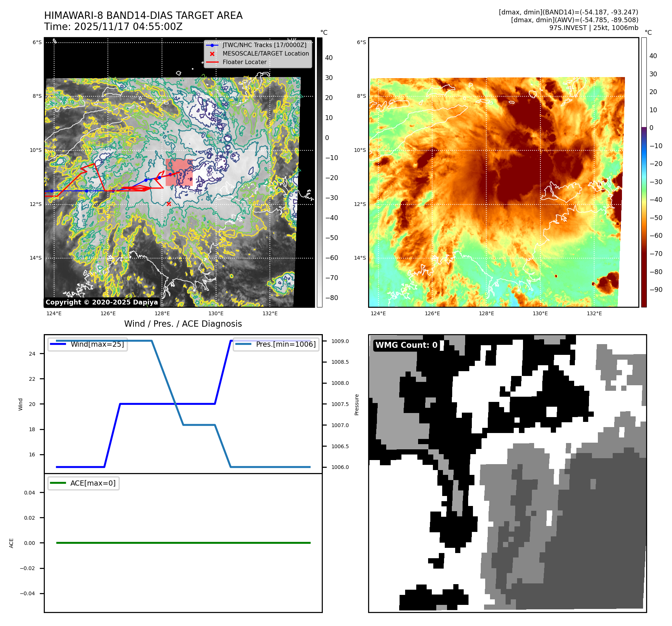Click the 1009.0 pressure tick label
672x626 pixels.
point(340,341)
